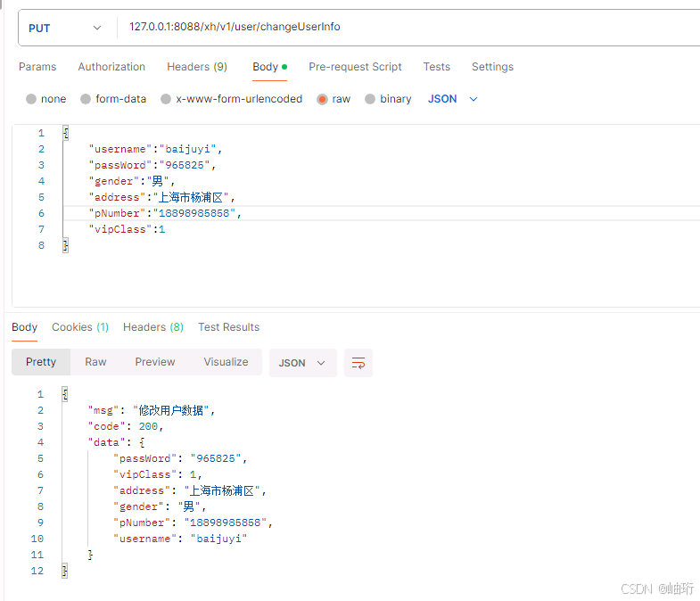Click the "vipClass":1 line in request body

pos(127,229)
